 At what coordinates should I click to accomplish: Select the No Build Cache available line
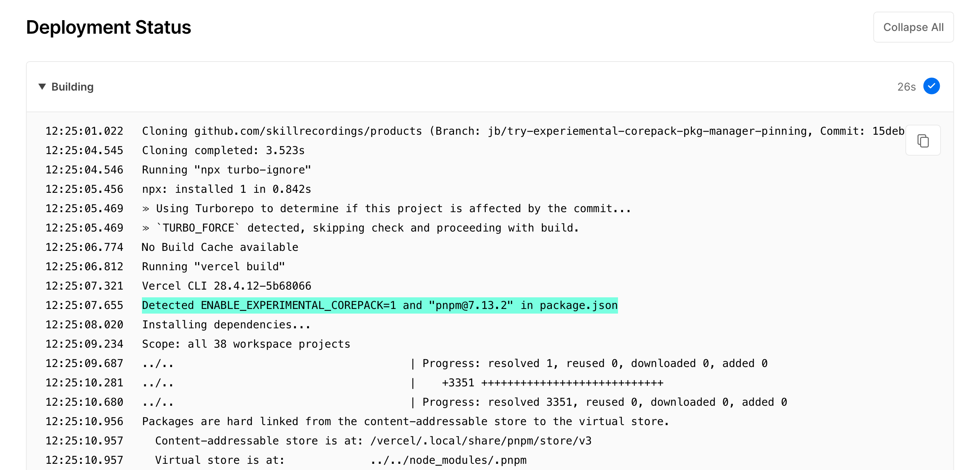point(220,247)
